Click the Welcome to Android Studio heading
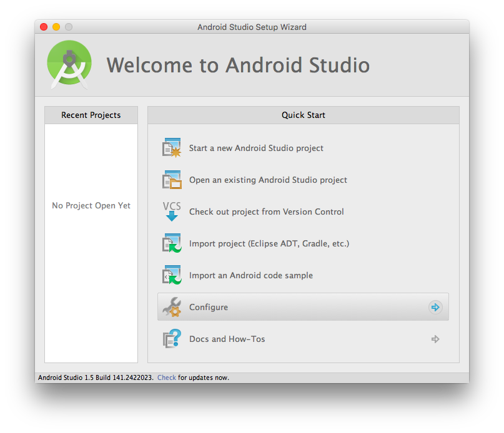Image resolution: width=504 pixels, height=433 pixels. tap(238, 66)
